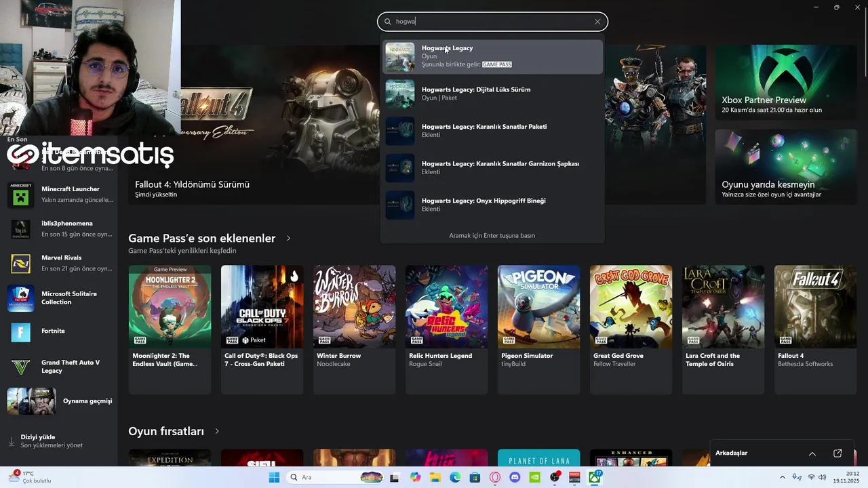This screenshot has width=868, height=488.
Task: Open Microsoft Edge from the taskbar
Action: point(455,477)
